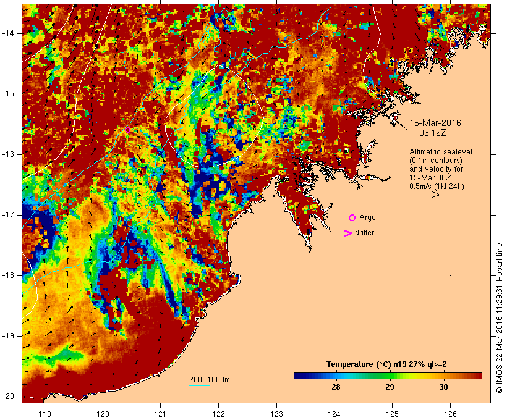Click the -14 latitude axis label
This screenshot has height=420, width=507.
pyautogui.click(x=7, y=33)
